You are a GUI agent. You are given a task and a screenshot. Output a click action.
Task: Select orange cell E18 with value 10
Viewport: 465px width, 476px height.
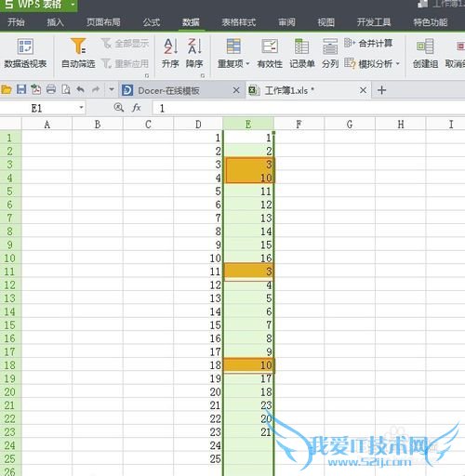tap(248, 365)
